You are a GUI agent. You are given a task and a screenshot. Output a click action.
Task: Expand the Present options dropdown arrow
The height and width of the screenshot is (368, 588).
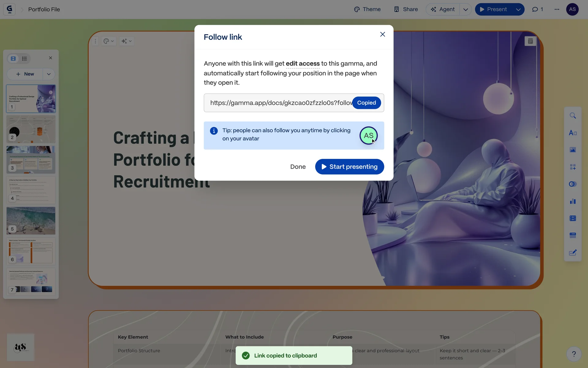pyautogui.click(x=518, y=9)
